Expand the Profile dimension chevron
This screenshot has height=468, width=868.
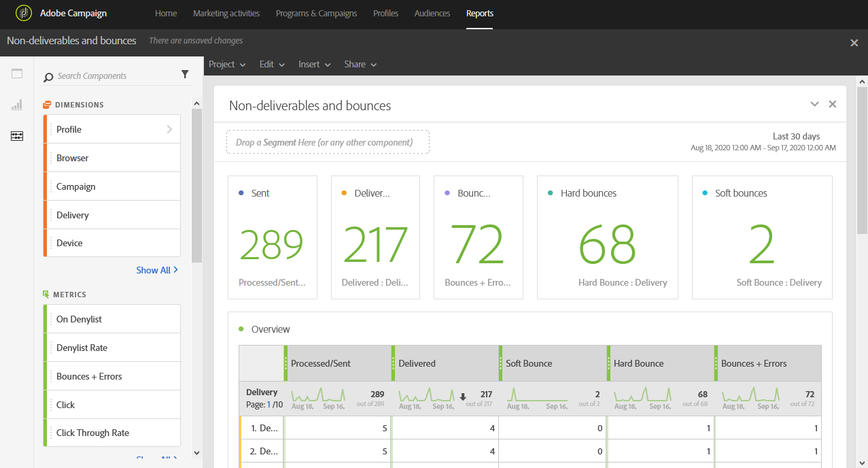(x=169, y=129)
